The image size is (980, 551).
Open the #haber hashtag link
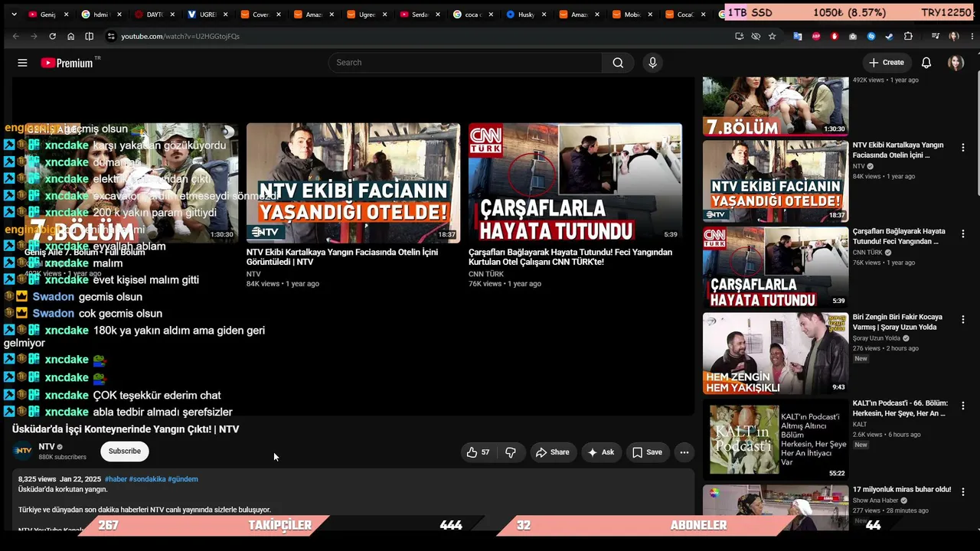116,479
